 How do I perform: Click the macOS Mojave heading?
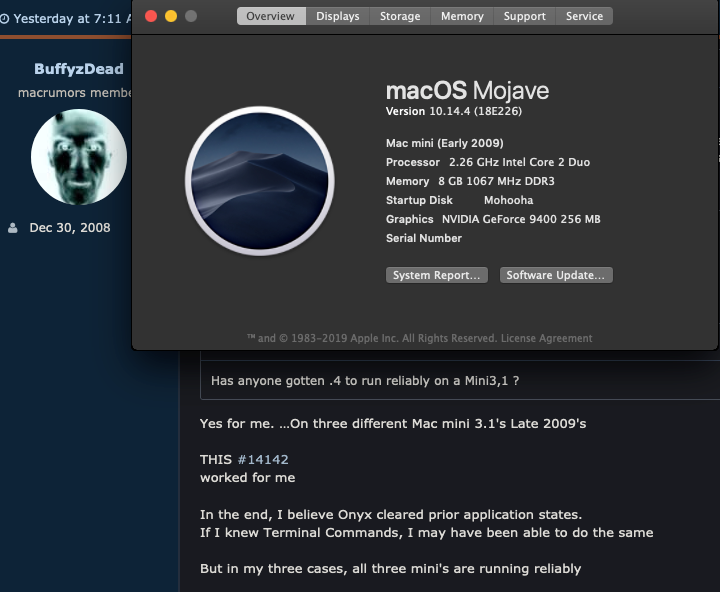[467, 90]
